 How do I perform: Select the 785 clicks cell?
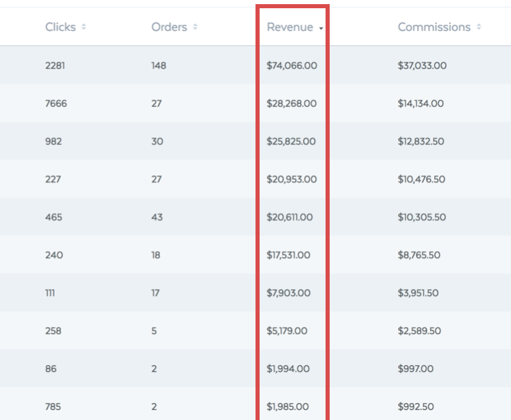click(53, 407)
